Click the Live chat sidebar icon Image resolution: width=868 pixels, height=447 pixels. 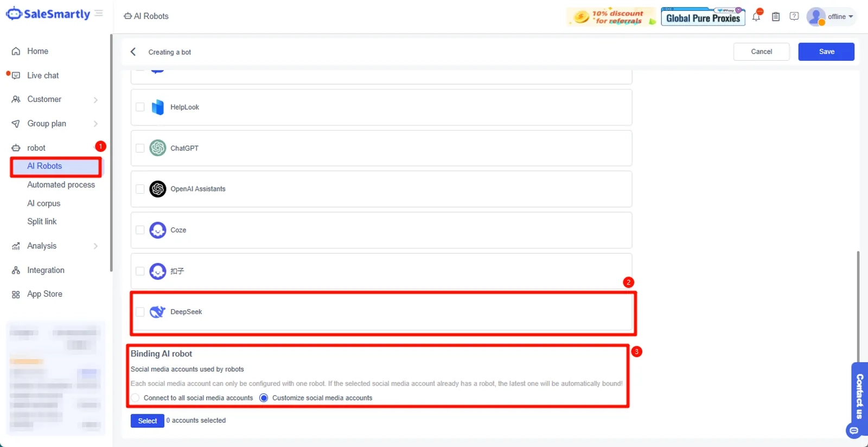(16, 75)
